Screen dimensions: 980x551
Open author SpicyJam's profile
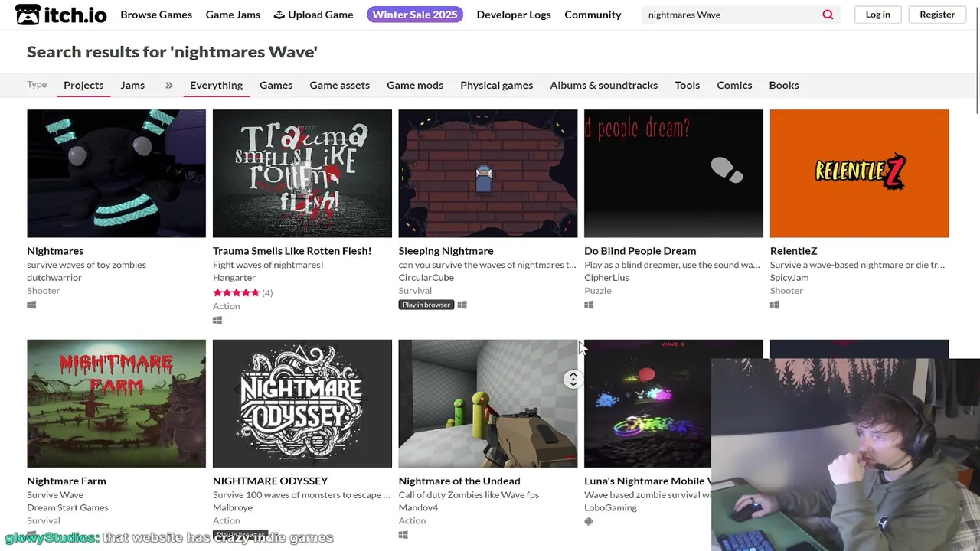click(x=789, y=277)
